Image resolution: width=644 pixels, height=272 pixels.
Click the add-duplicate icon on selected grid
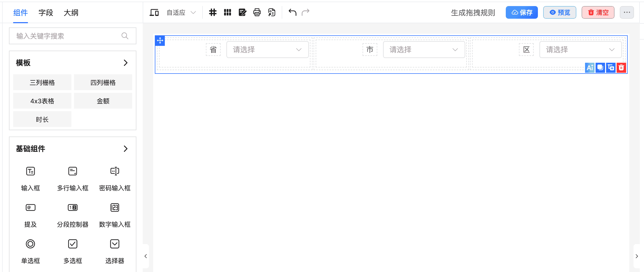point(611,68)
